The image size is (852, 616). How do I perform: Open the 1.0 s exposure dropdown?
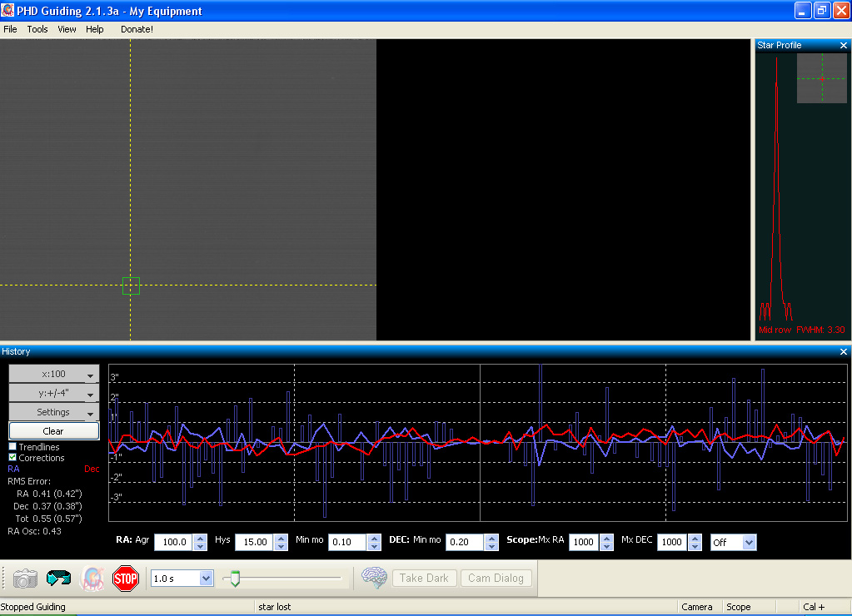206,579
